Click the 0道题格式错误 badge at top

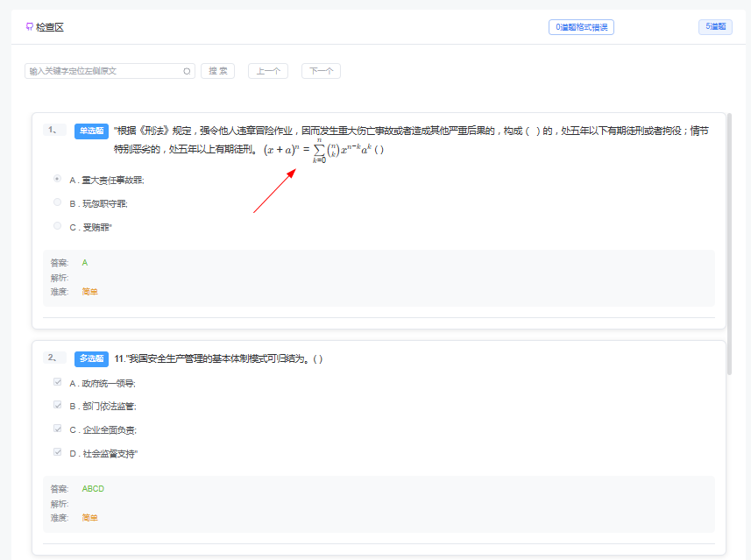(x=580, y=26)
